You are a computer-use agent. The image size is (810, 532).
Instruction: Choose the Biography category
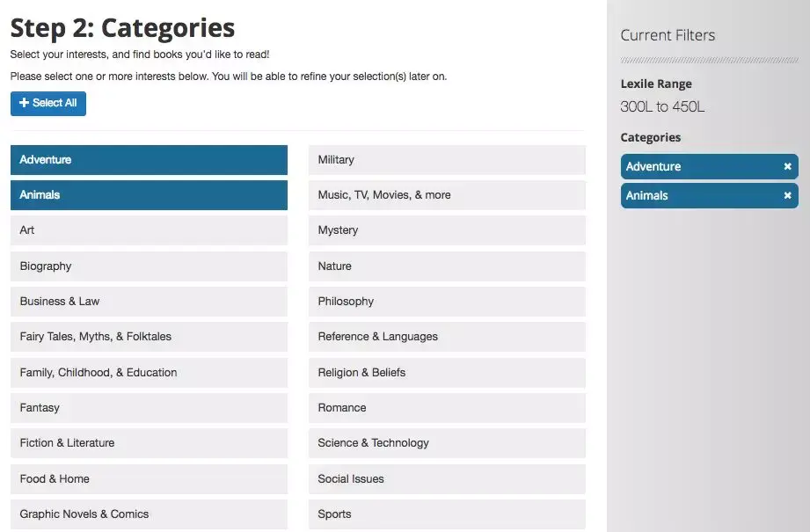[149, 266]
